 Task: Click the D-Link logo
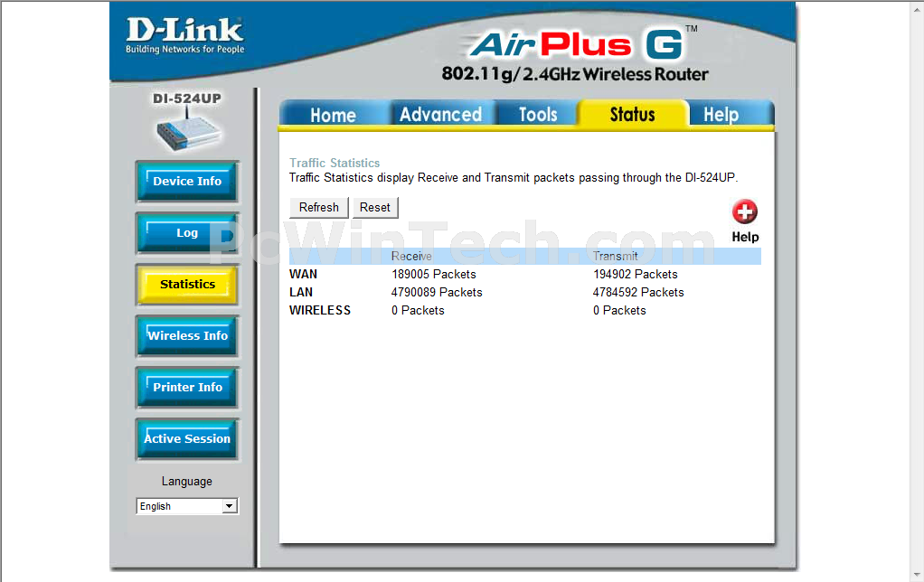tap(184, 35)
